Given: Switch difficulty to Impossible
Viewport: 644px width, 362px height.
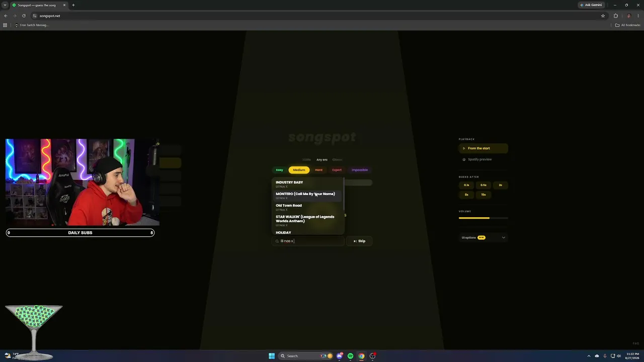Looking at the screenshot, I should coord(360,170).
